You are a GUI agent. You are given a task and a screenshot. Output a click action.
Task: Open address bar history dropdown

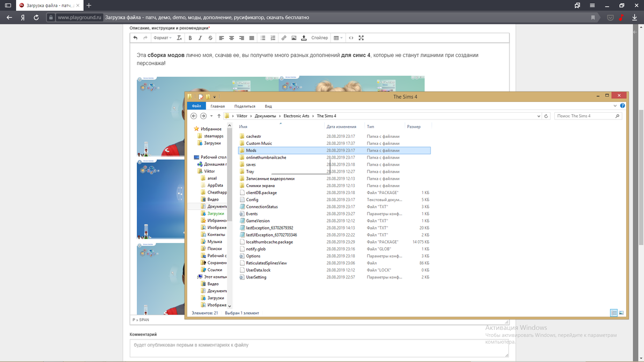click(x=539, y=116)
